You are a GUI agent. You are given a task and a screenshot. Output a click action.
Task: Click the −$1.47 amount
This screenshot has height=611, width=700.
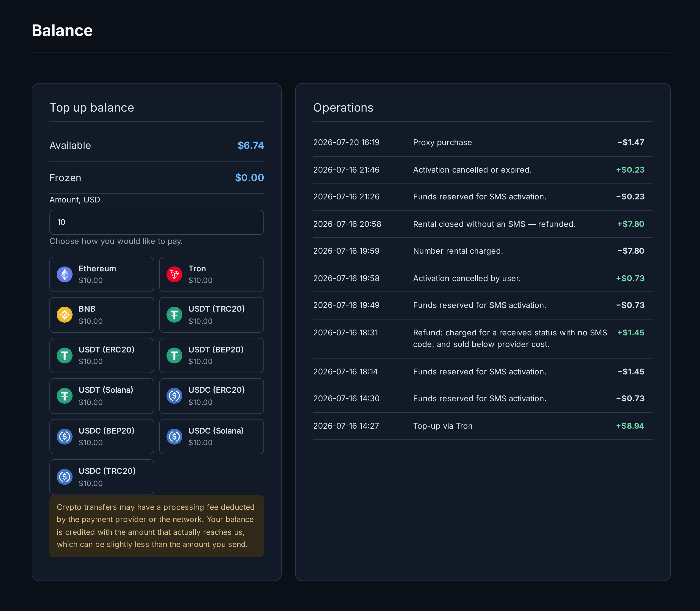pyautogui.click(x=630, y=142)
